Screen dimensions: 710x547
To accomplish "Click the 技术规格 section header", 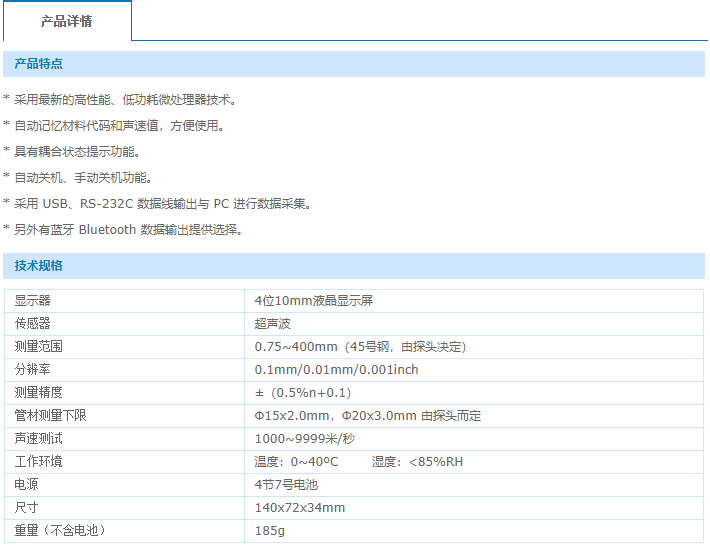I will tap(39, 266).
